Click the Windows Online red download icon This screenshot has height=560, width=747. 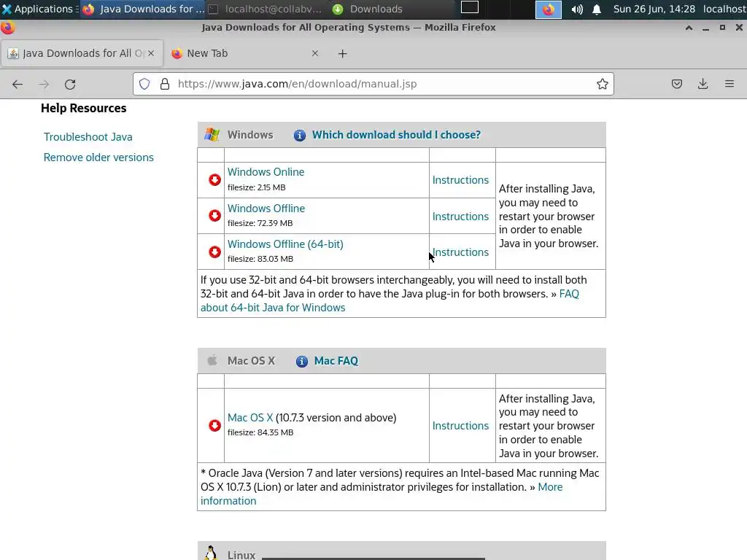(x=215, y=179)
